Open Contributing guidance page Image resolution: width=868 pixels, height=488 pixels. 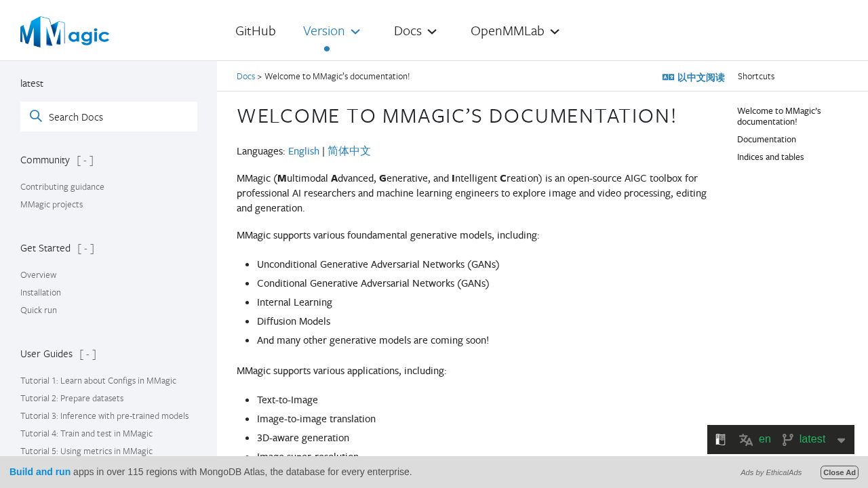(62, 186)
